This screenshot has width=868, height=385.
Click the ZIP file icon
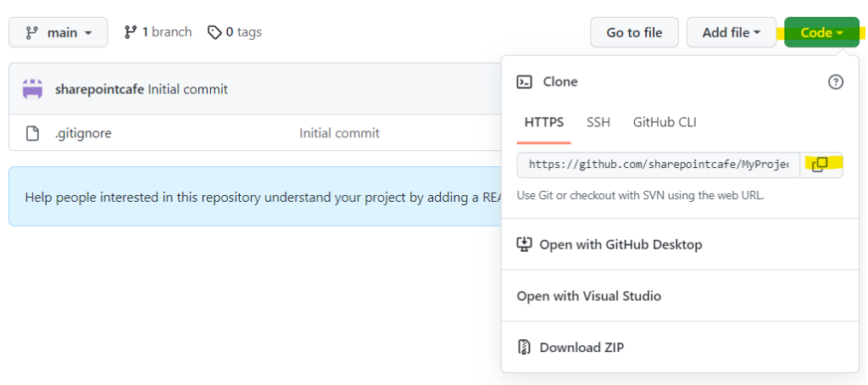524,348
